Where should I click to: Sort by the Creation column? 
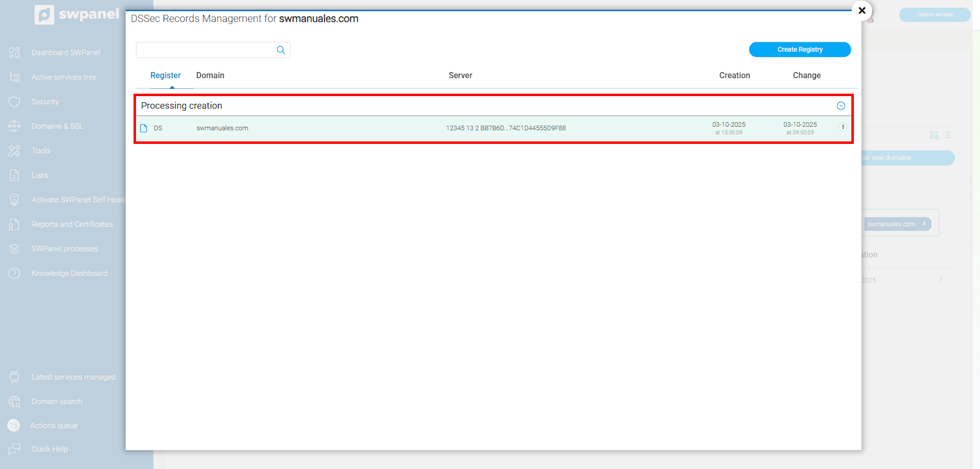[734, 75]
